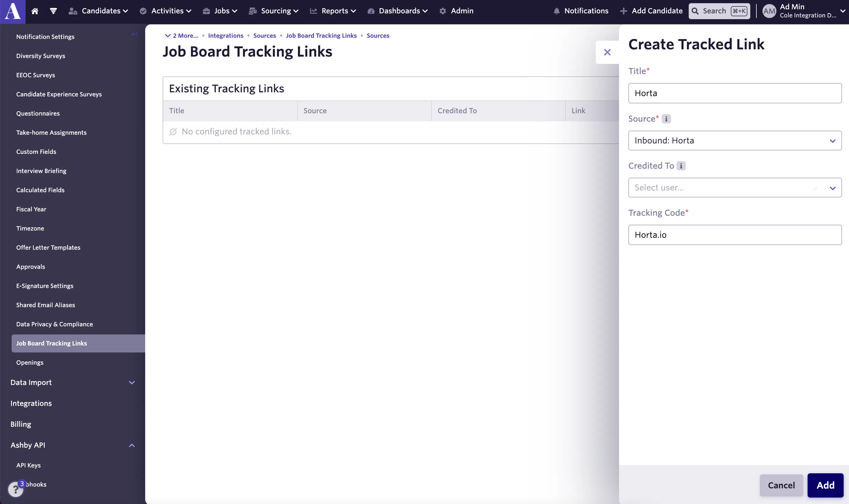Open the Sourcing dropdown menu

point(274,11)
